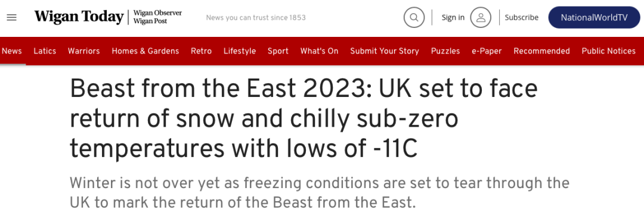
Task: Open the e-Paper menu item
Action: tap(487, 51)
